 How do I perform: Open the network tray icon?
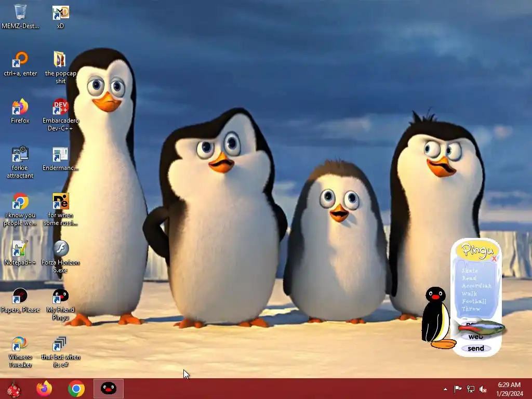tap(471, 389)
